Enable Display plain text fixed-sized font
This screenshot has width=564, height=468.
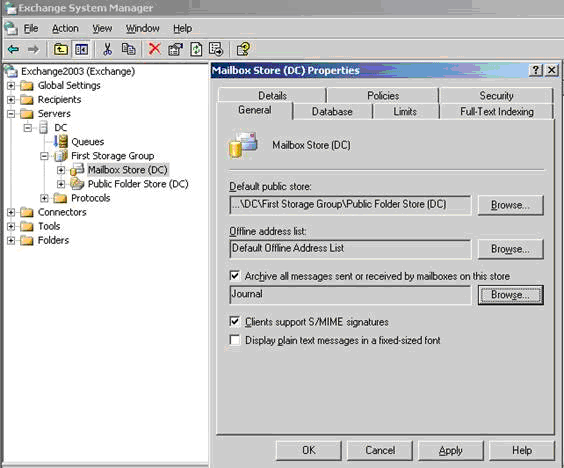pyautogui.click(x=235, y=340)
